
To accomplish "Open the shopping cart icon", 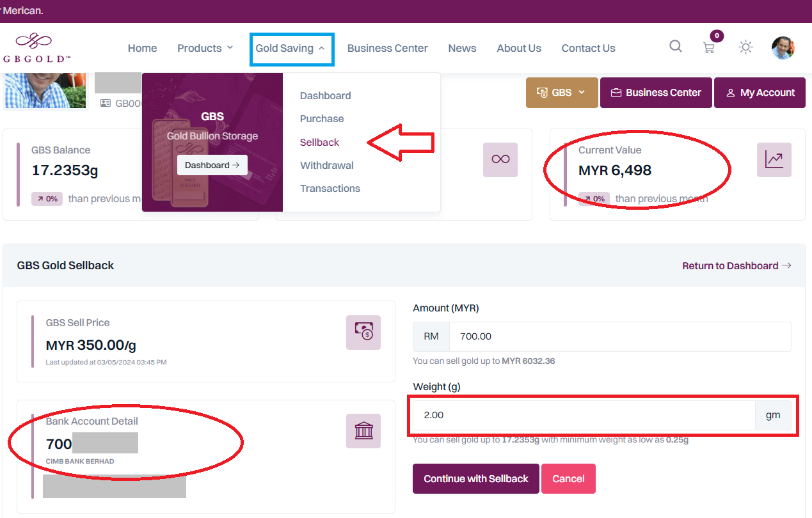I will pyautogui.click(x=709, y=48).
